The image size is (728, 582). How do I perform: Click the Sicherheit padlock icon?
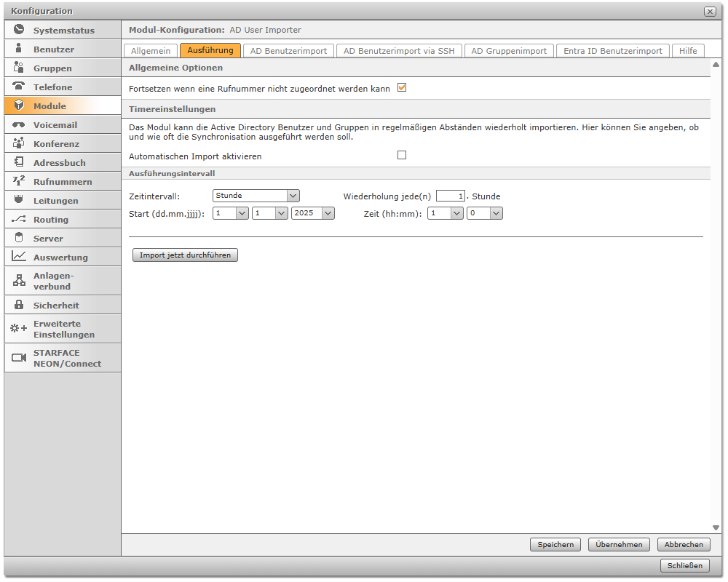point(19,305)
